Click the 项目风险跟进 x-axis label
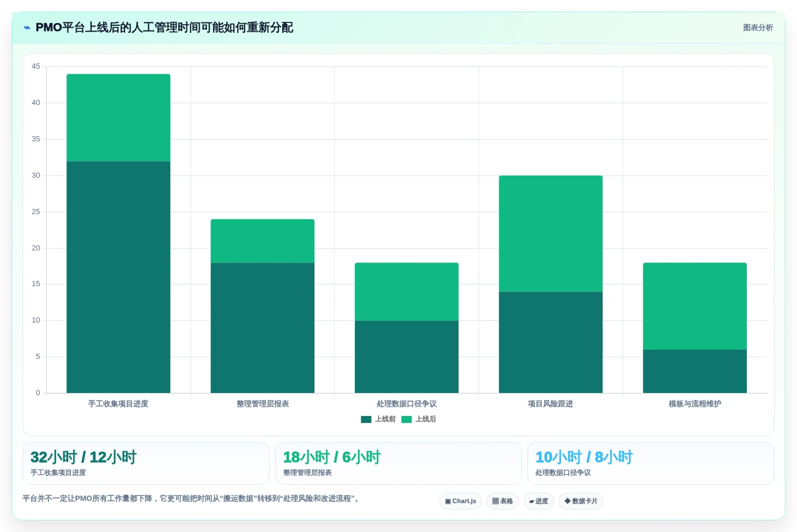 (551, 404)
